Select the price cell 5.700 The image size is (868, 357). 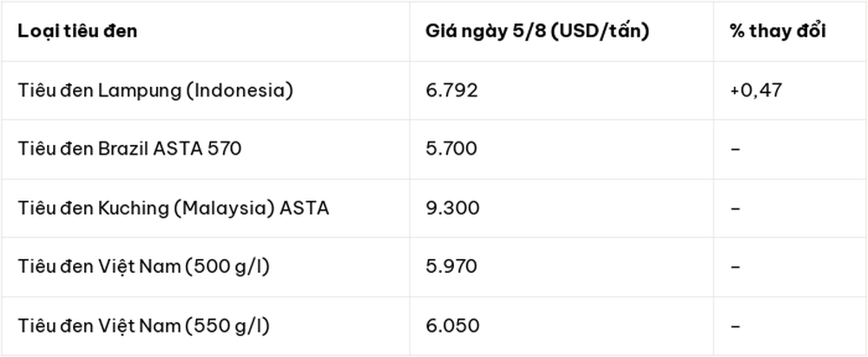point(451,149)
